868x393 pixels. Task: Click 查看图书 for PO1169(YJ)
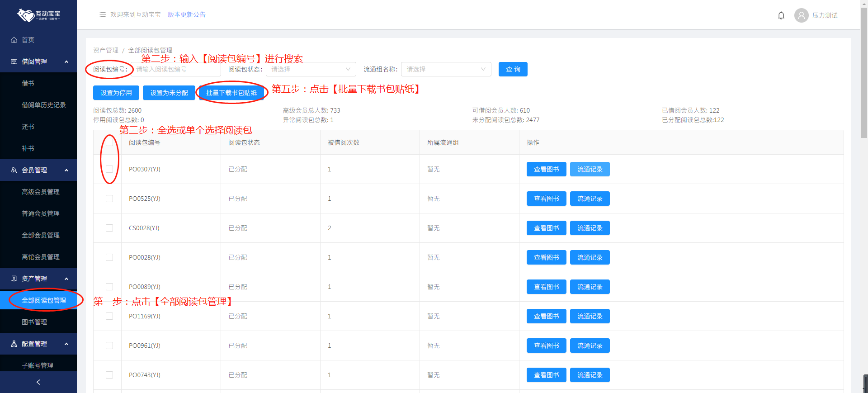pyautogui.click(x=547, y=316)
